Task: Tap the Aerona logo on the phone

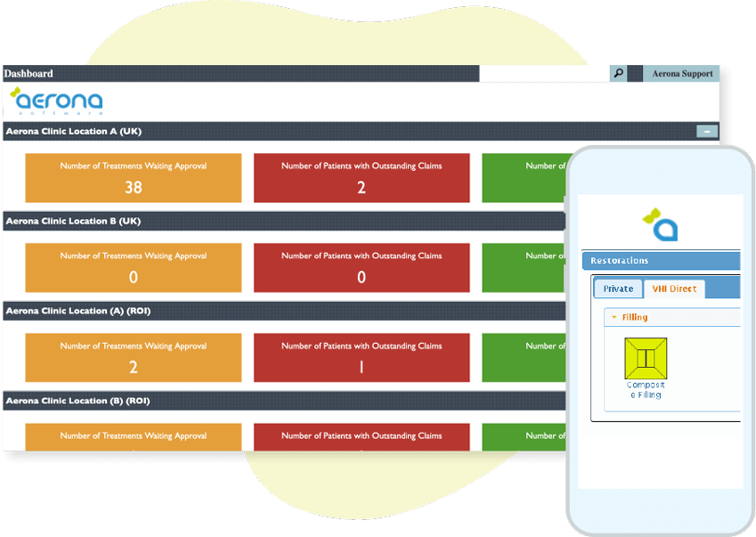Action: 662,225
